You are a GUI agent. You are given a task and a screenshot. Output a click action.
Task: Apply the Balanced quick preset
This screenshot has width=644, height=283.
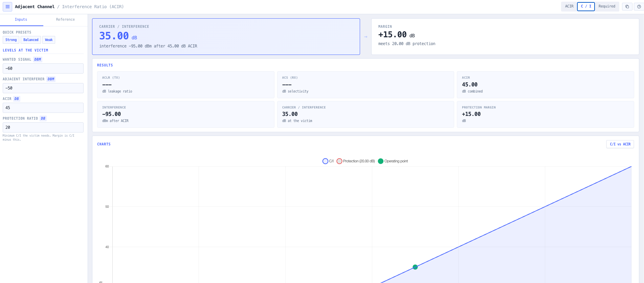pos(31,40)
